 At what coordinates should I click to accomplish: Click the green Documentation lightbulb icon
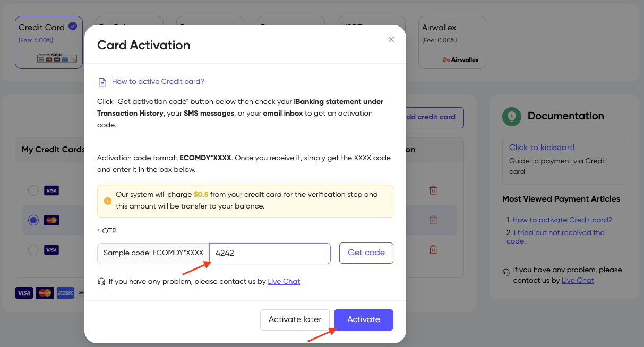pos(512,116)
